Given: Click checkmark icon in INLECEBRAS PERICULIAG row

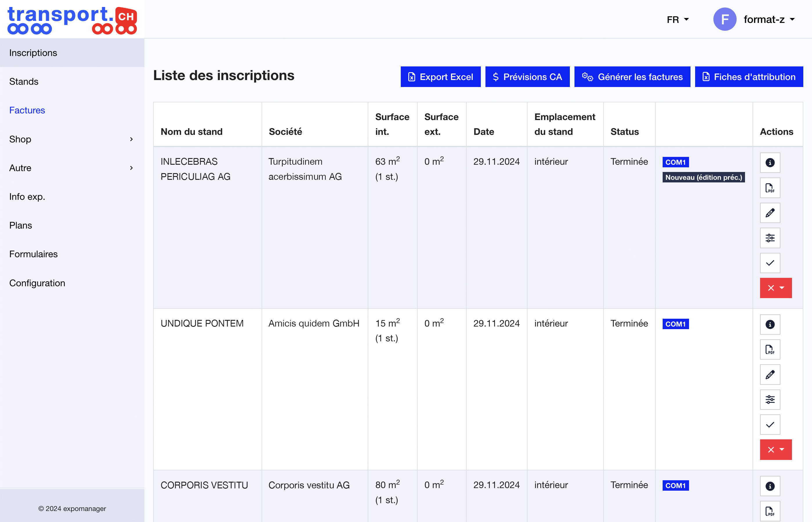Looking at the screenshot, I should point(770,263).
